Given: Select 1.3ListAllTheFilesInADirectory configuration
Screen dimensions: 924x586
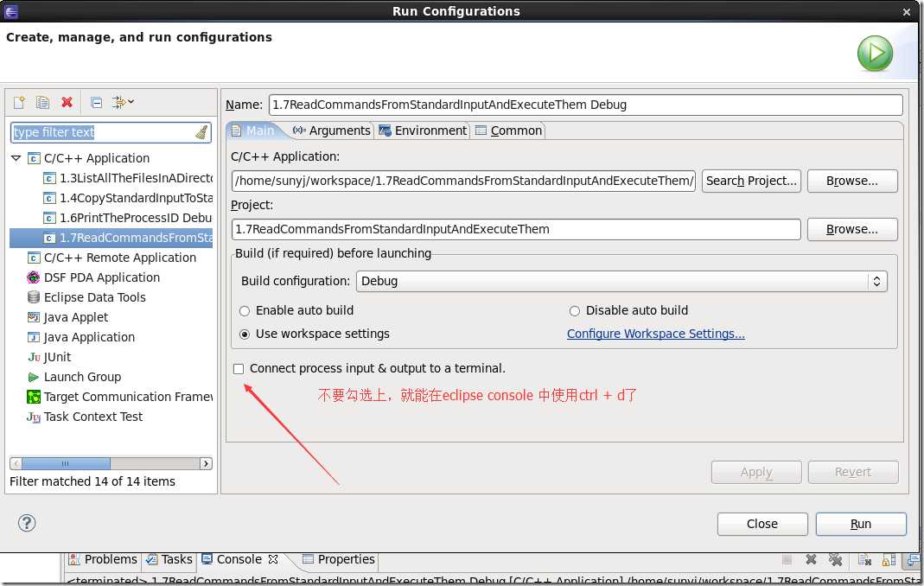Looking at the screenshot, I should 129,178.
